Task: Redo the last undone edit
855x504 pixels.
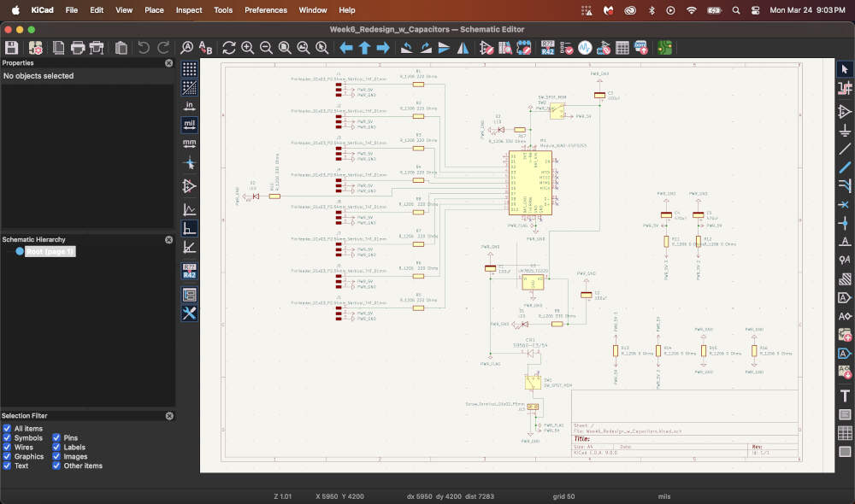Action: point(163,48)
